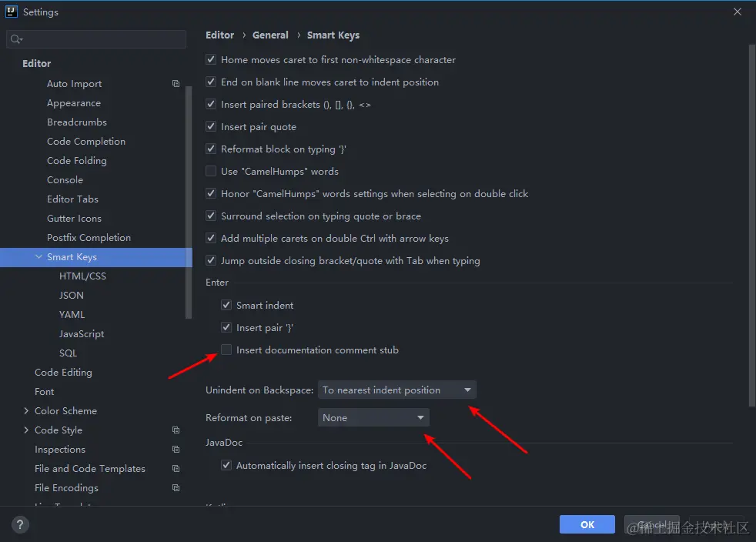The image size is (756, 542).
Task: Click the help question mark button
Action: [20, 524]
